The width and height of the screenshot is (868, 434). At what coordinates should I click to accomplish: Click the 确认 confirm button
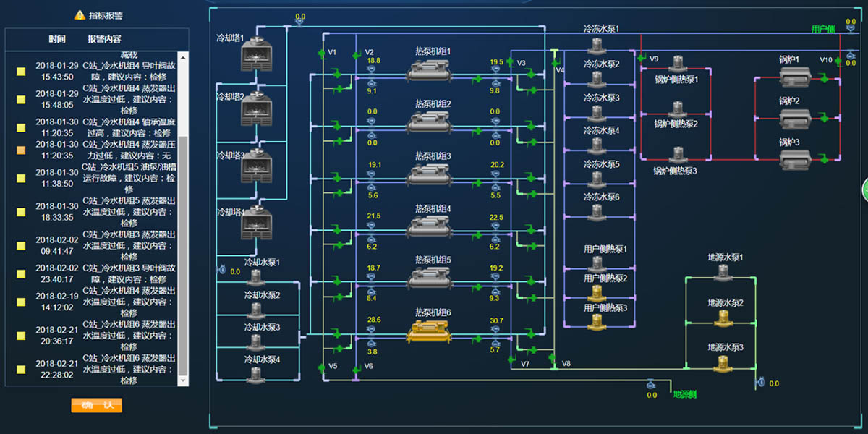coord(96,405)
